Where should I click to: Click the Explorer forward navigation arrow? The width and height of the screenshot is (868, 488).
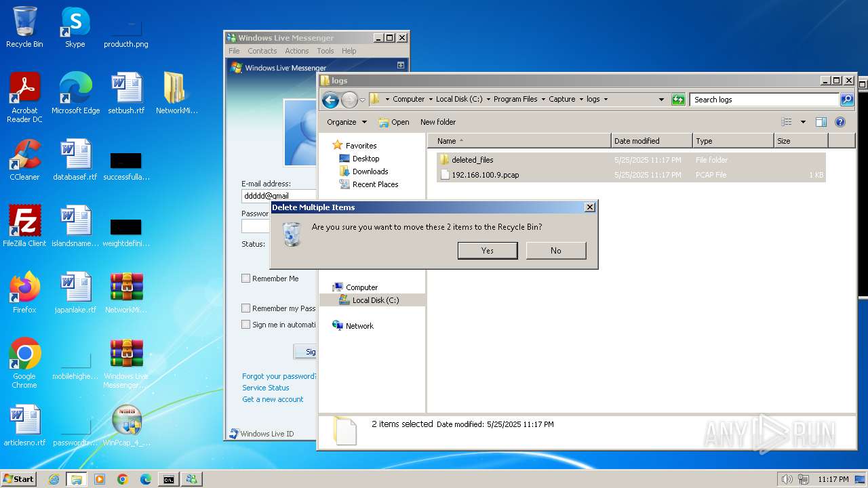point(349,100)
